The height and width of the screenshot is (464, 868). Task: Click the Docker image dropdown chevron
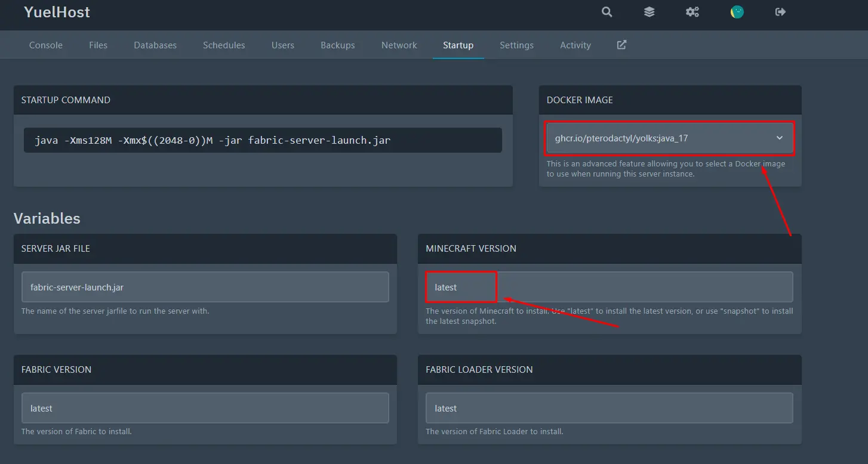coord(779,138)
